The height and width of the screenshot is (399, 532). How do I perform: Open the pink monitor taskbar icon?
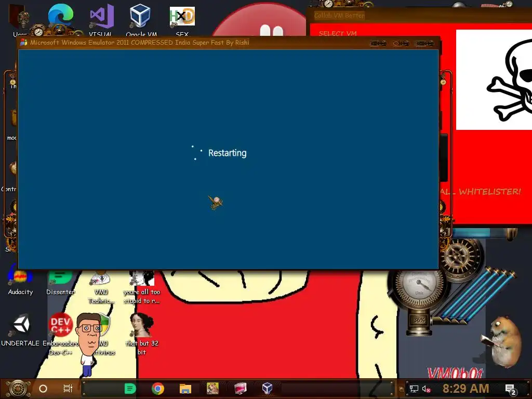(x=240, y=389)
